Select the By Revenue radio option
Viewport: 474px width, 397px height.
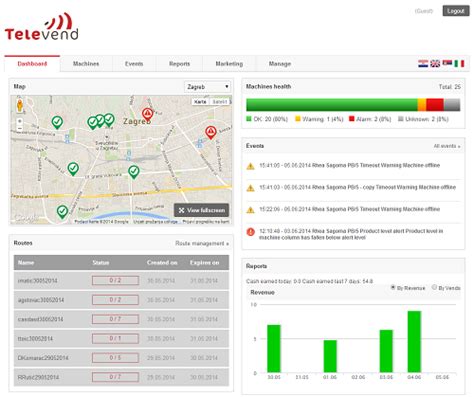coord(393,287)
